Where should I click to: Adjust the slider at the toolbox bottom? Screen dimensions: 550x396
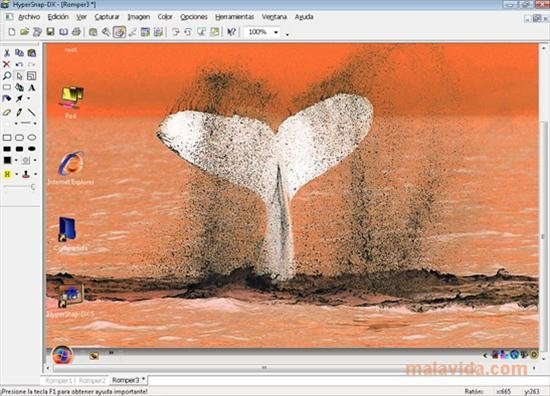click(20, 187)
